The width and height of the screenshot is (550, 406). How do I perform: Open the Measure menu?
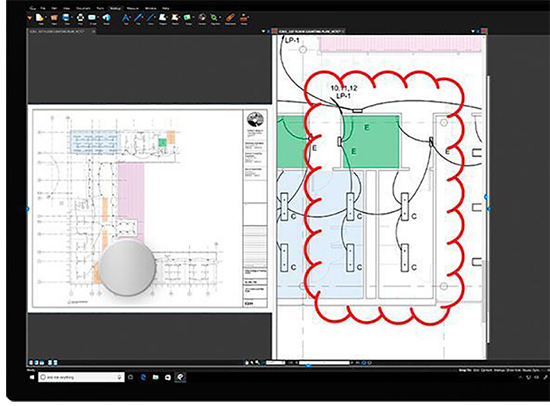pos(133,8)
